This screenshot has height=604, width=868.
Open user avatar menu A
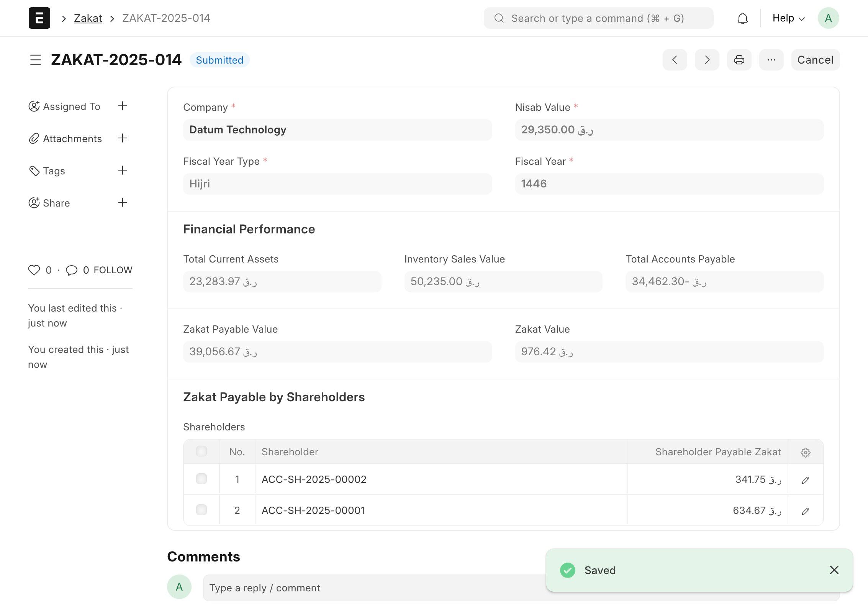click(828, 18)
